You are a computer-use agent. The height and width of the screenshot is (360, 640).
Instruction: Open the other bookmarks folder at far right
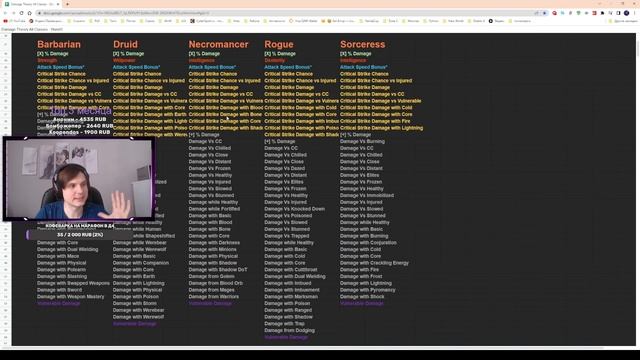click(x=622, y=21)
